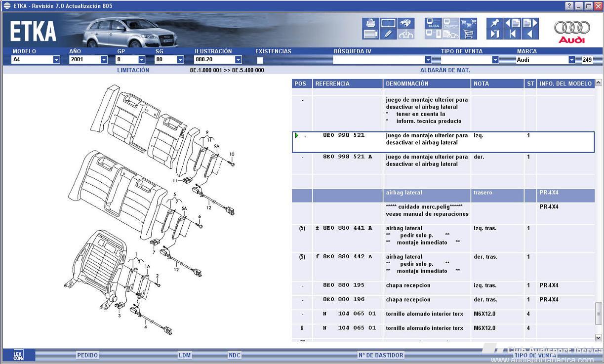This screenshot has width=604, height=364.
Task: Click the monitor and tower computer icon
Action: pos(433,34)
